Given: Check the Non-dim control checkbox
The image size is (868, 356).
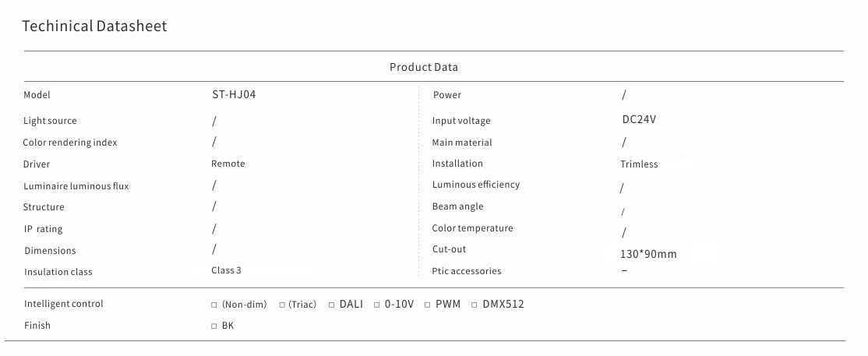Looking at the screenshot, I should (x=214, y=305).
